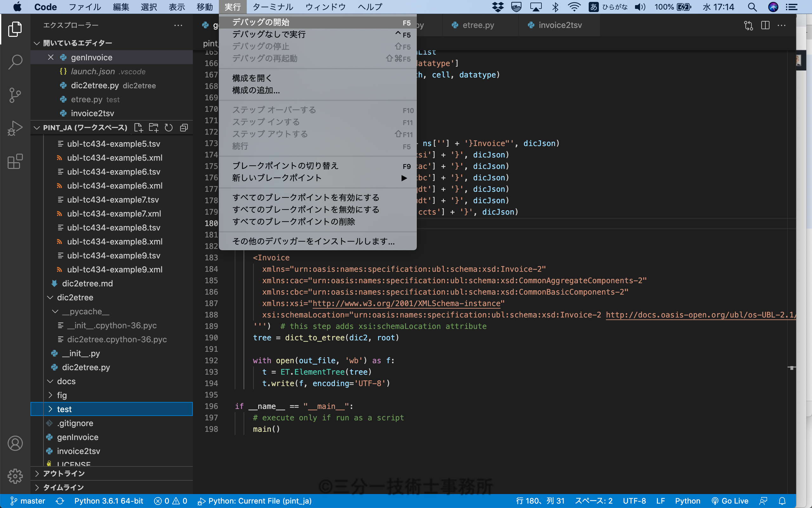Click the feedback icon in status bar
This screenshot has width=812, height=508.
pyautogui.click(x=763, y=501)
